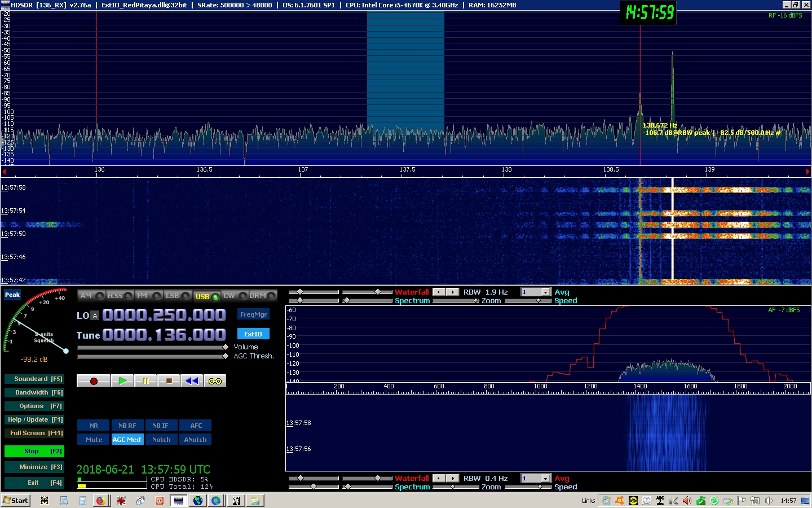
Task: Adjust the AGC Thresh. slider
Action: pos(152,356)
